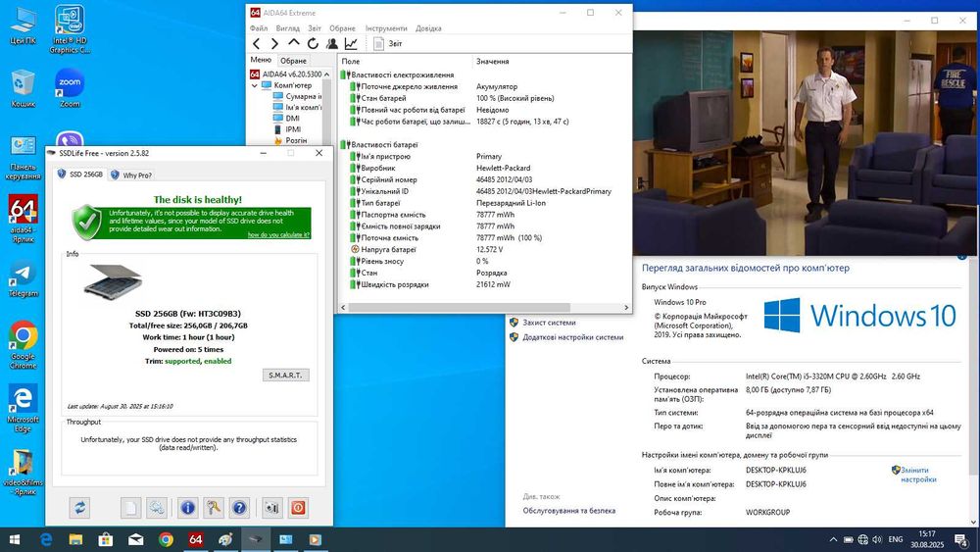This screenshot has width=980, height=552.
Task: Switch to Меню tab in AIDA64 sidebar
Action: (x=261, y=60)
